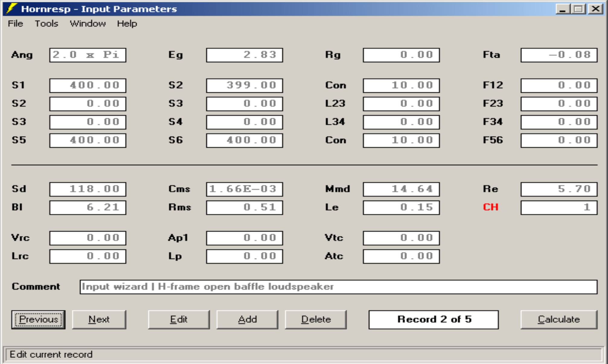This screenshot has height=364, width=608.
Task: Select the Ang field showing 2.0 x Pi
Action: [88, 55]
